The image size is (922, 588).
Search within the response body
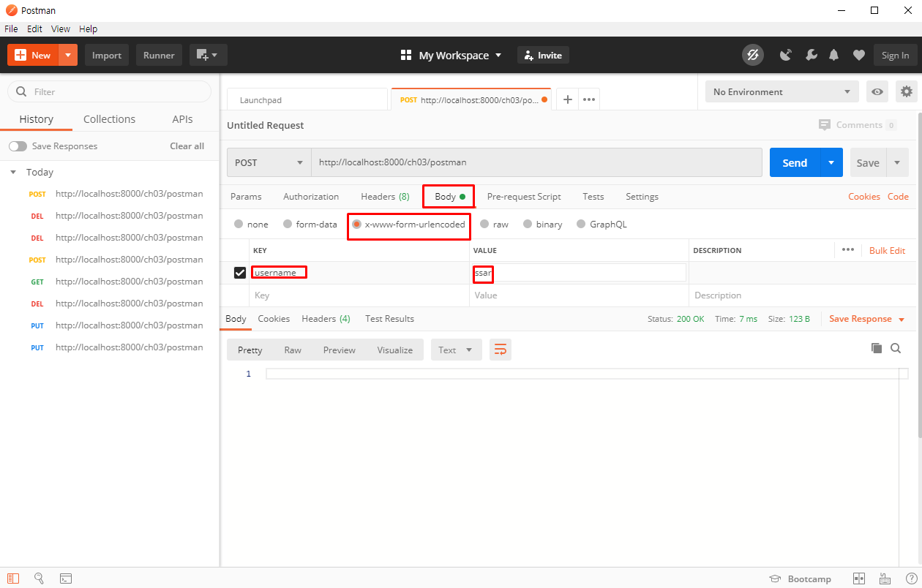tap(896, 348)
